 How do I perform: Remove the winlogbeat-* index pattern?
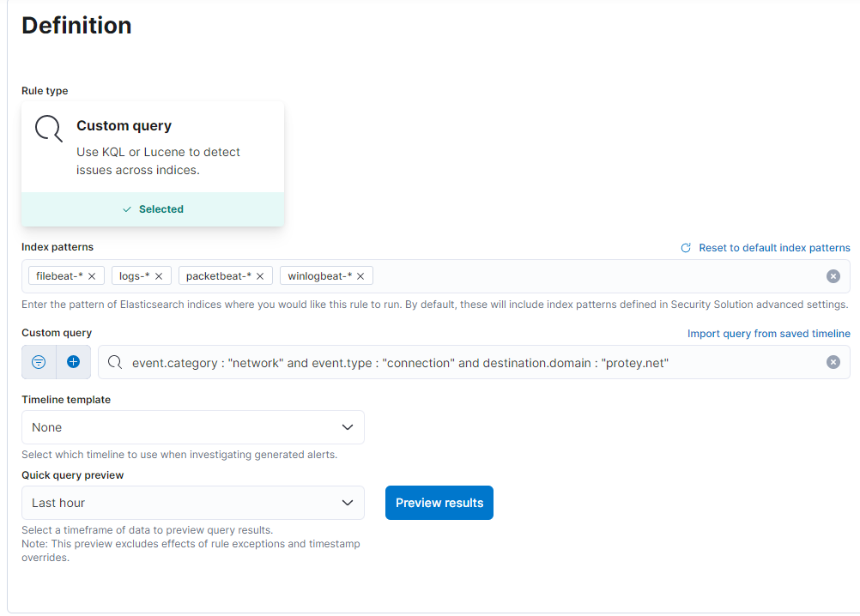point(360,276)
